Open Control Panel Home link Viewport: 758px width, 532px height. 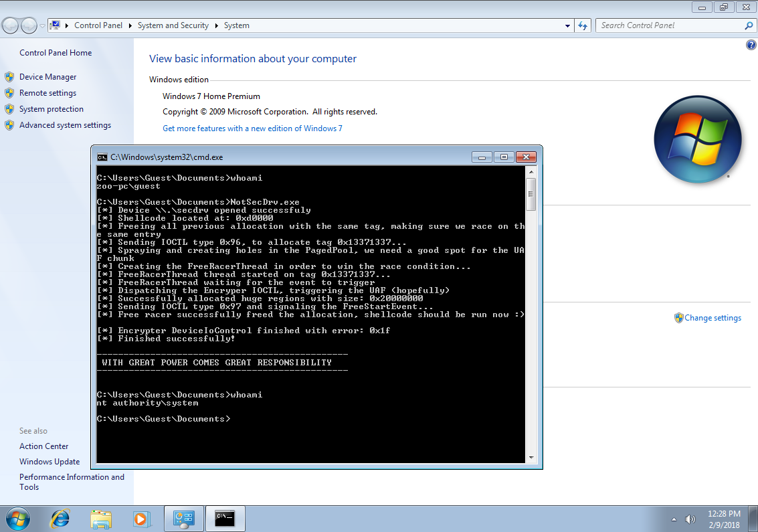pos(56,53)
